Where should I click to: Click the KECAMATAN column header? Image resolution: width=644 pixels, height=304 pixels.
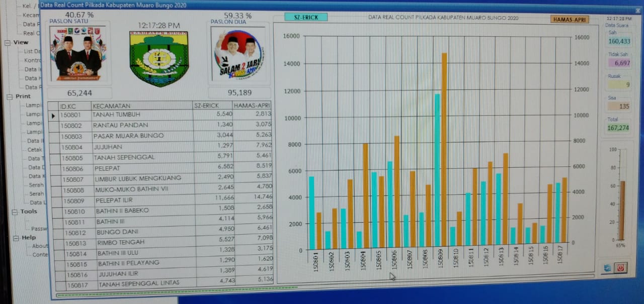(112, 106)
